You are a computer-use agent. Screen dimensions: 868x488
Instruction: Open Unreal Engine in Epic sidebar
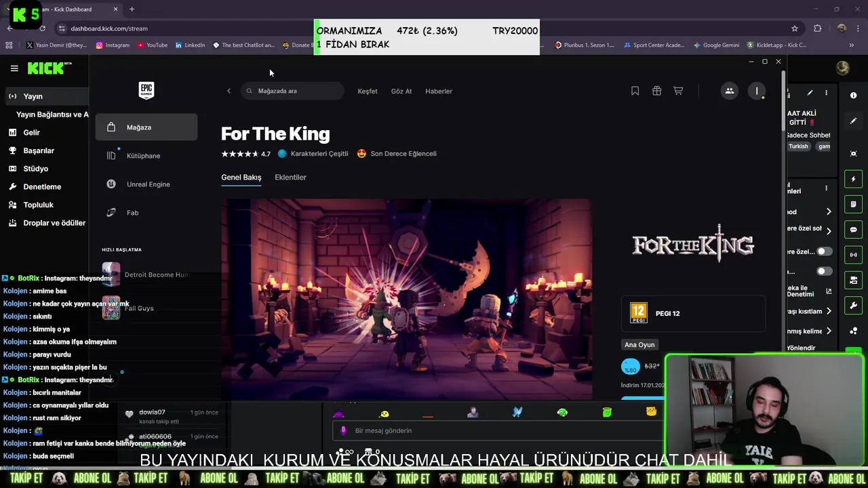click(146, 184)
